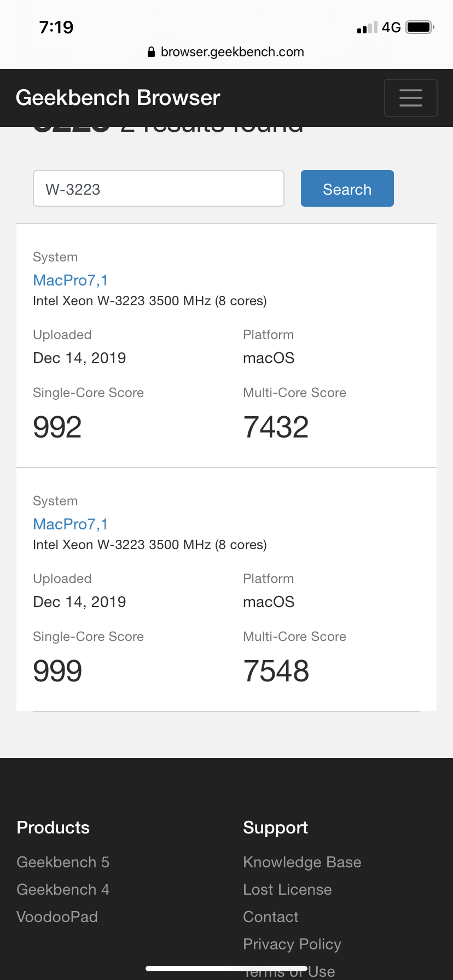Open the Geekbench 5 product link
The image size is (453, 980).
click(x=63, y=862)
